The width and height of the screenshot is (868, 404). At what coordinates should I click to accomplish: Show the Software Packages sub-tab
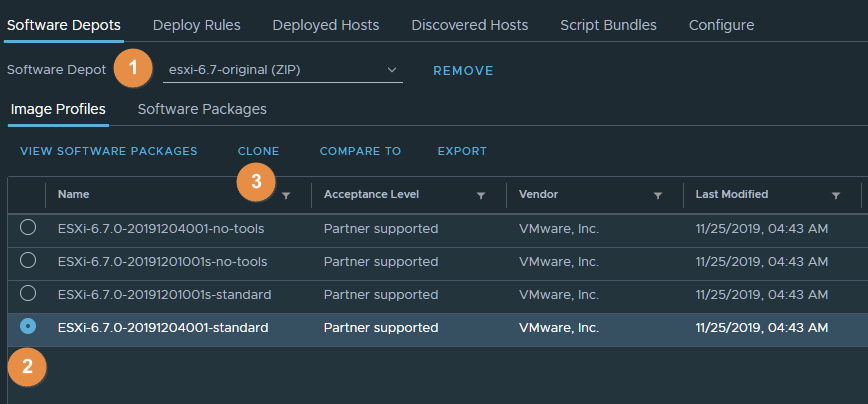tap(202, 109)
